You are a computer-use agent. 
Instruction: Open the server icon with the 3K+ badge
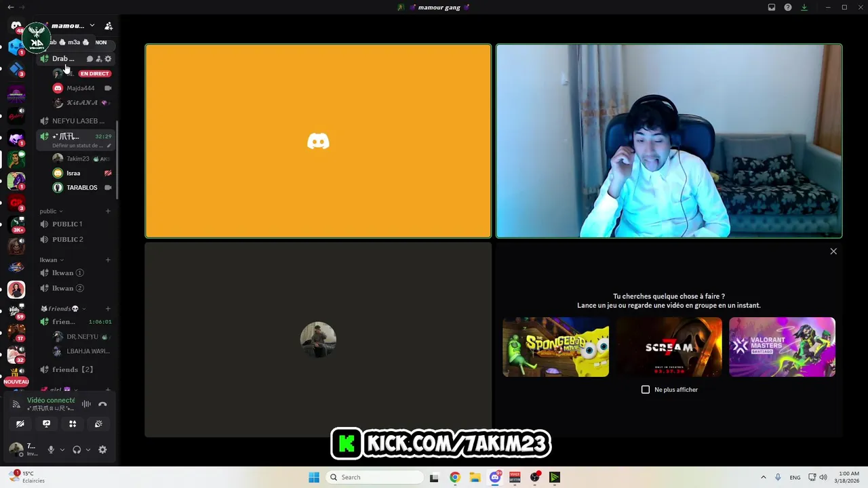[x=16, y=224]
